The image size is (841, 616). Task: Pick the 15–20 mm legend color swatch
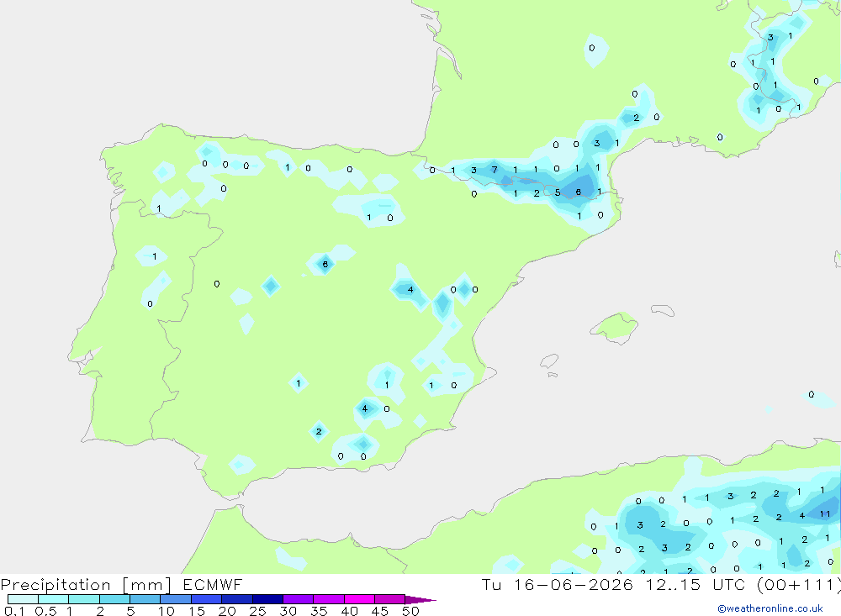click(207, 599)
